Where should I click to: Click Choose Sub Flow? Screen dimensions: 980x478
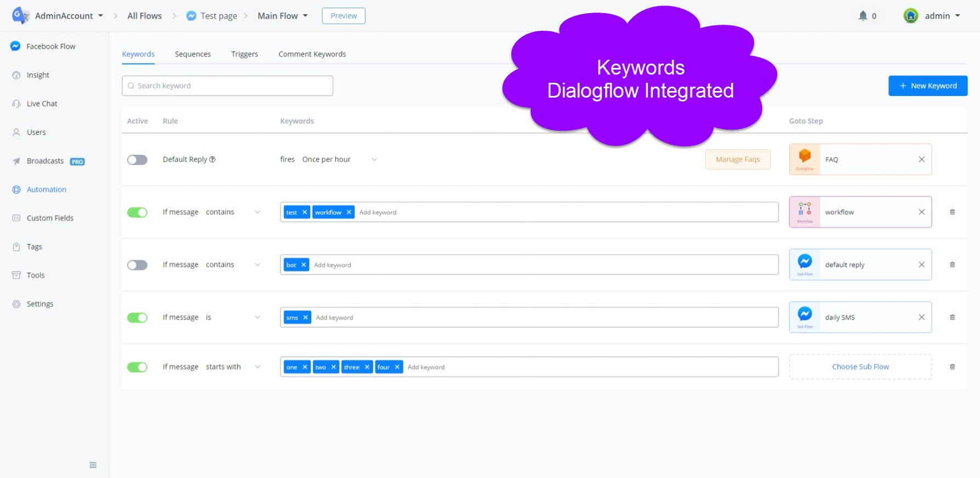point(861,367)
